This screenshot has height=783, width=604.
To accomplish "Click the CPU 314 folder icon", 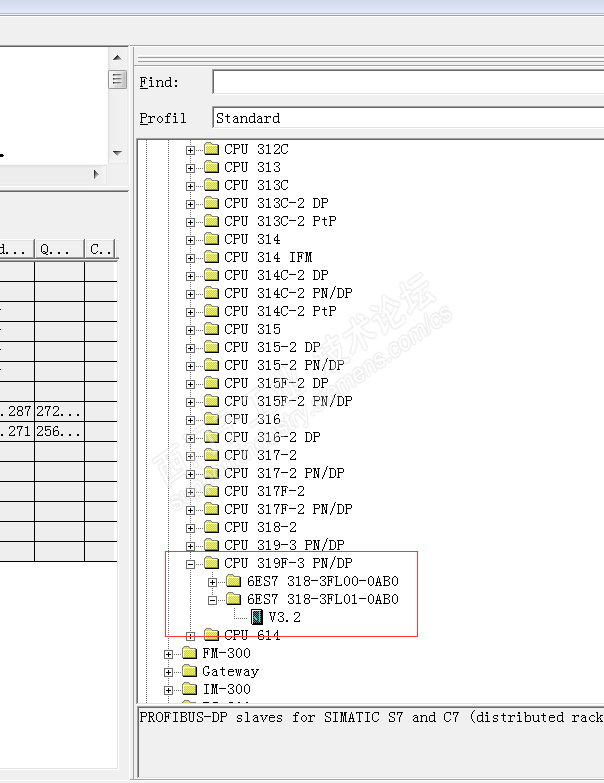I will click(212, 239).
